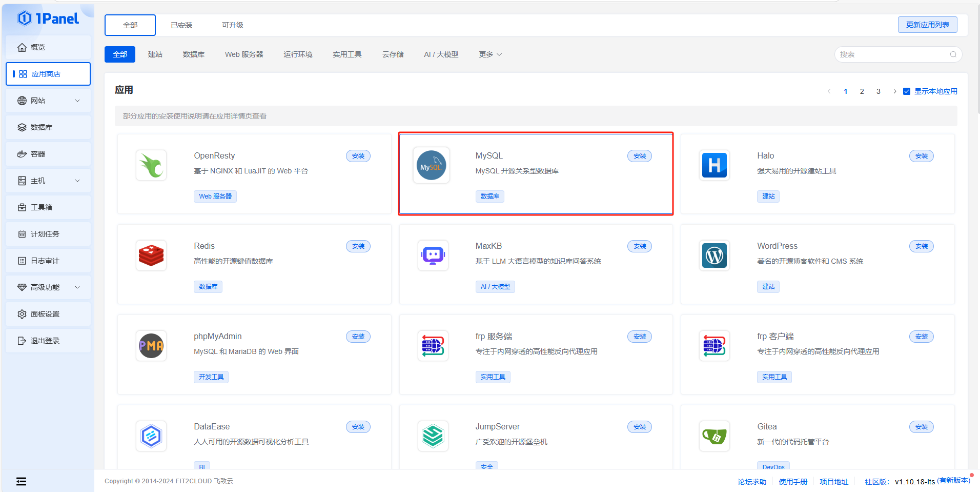Open the Redis app icon
This screenshot has width=980, height=492.
click(x=151, y=255)
